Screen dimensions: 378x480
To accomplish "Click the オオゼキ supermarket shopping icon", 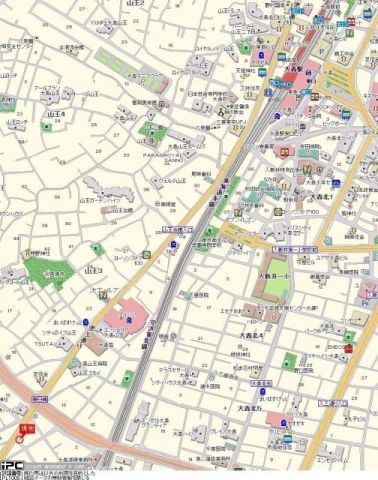I will [x=283, y=423].
